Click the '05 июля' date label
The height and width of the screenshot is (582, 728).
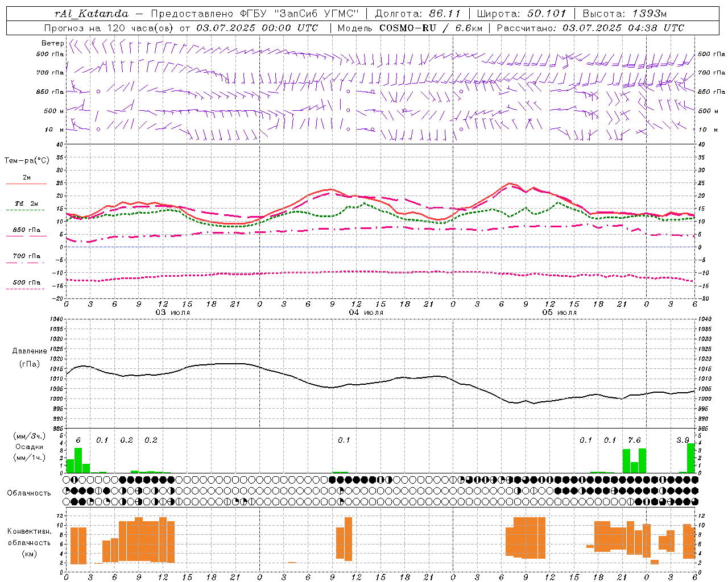pos(559,313)
